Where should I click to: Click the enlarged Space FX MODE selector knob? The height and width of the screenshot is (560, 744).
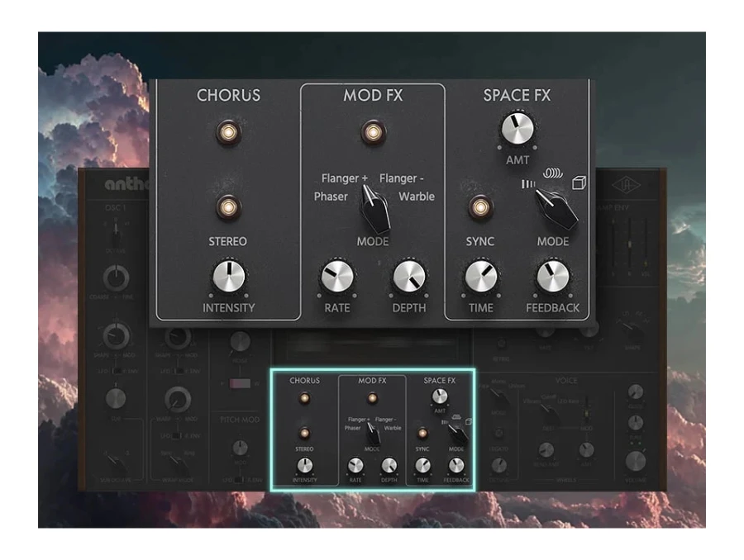click(x=556, y=210)
